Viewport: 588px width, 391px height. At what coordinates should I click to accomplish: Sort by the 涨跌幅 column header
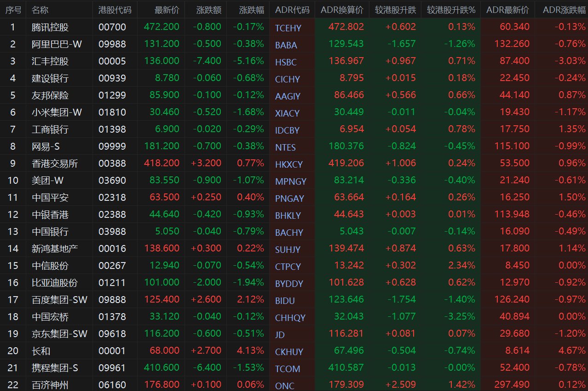click(252, 10)
